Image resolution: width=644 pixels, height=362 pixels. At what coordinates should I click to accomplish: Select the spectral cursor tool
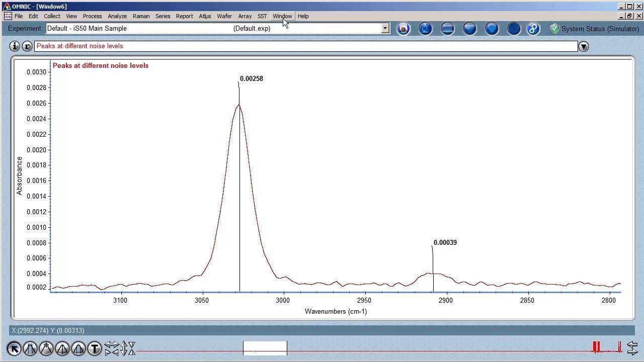[x=46, y=348]
